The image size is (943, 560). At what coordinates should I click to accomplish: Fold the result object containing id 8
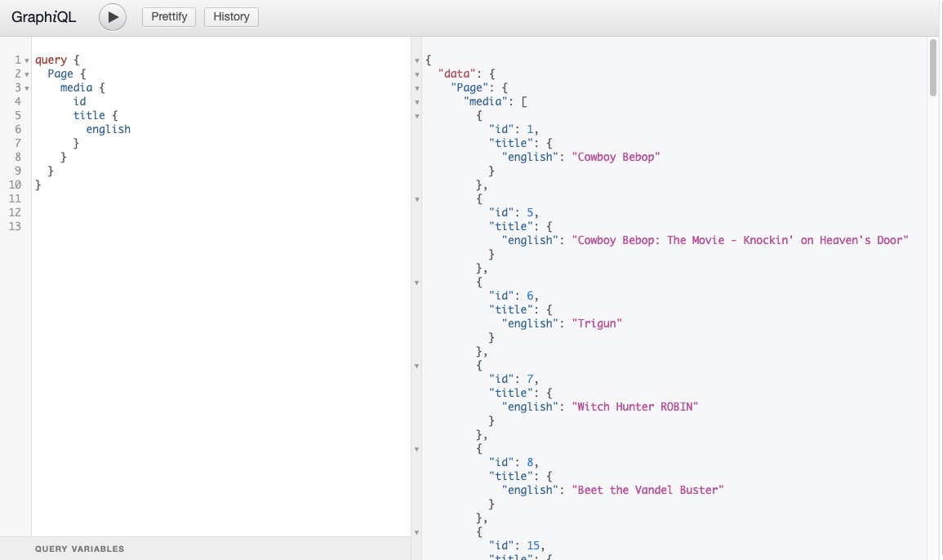coord(416,449)
